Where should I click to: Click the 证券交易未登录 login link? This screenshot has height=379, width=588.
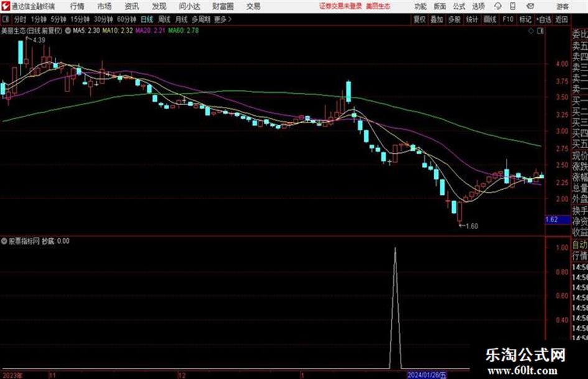click(x=340, y=6)
